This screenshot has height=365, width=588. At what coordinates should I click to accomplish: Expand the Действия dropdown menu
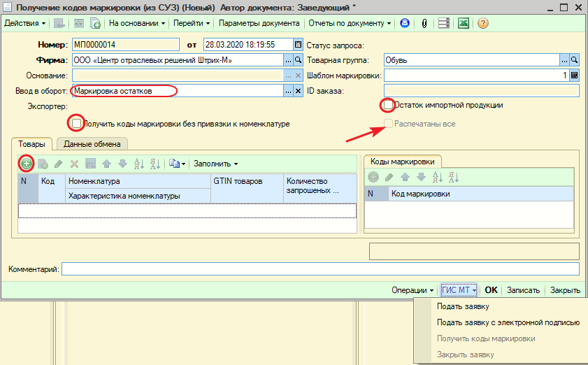tap(26, 23)
